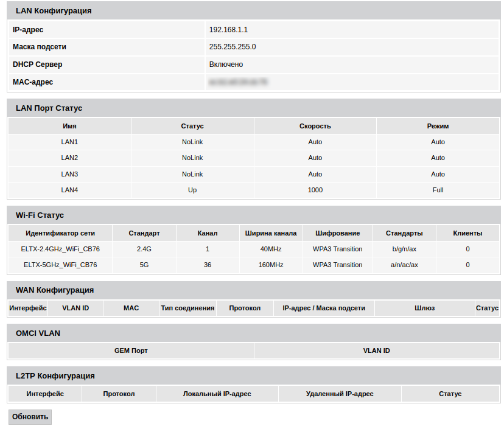Click the Локальный IP-адрес column header

(x=217, y=394)
